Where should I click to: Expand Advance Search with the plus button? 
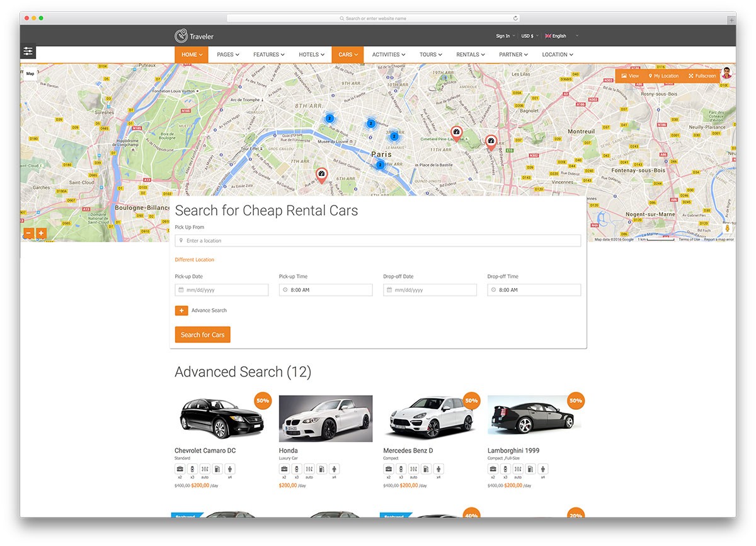pyautogui.click(x=181, y=310)
